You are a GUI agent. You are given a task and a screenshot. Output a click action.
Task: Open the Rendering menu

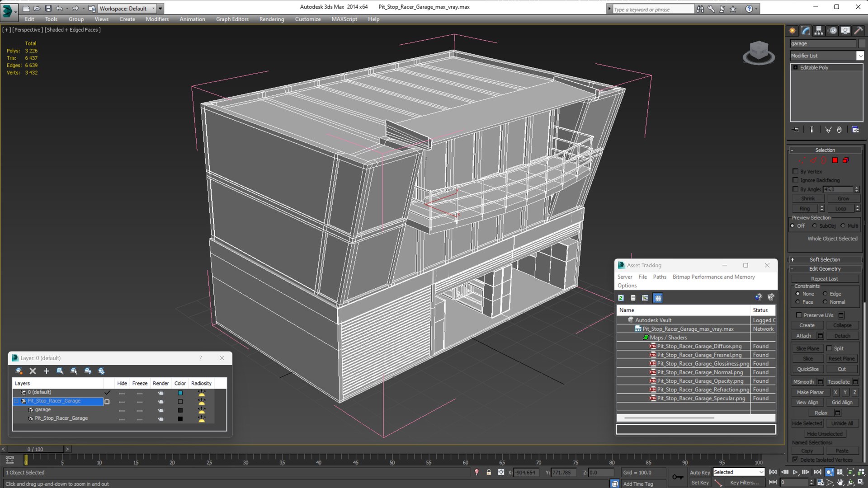point(271,19)
